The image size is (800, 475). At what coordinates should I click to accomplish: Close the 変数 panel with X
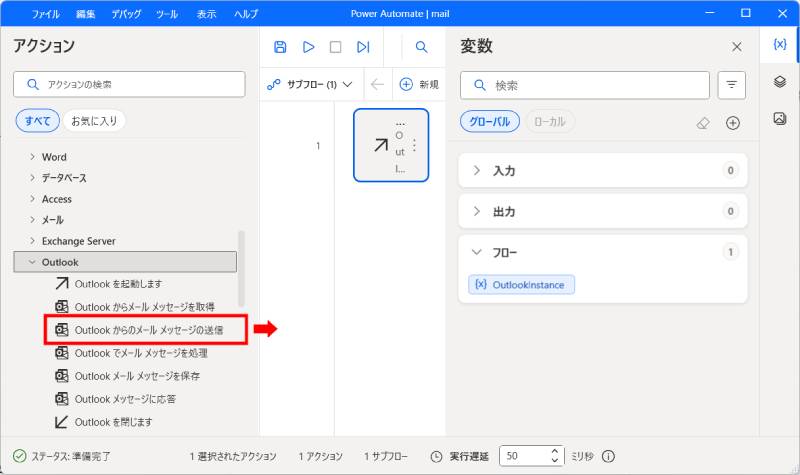click(x=736, y=47)
